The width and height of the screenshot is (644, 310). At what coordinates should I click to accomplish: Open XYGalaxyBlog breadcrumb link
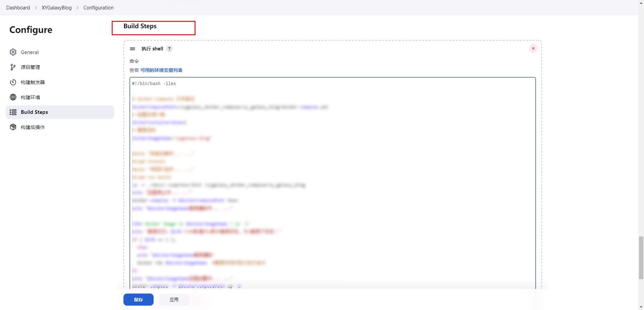point(56,8)
